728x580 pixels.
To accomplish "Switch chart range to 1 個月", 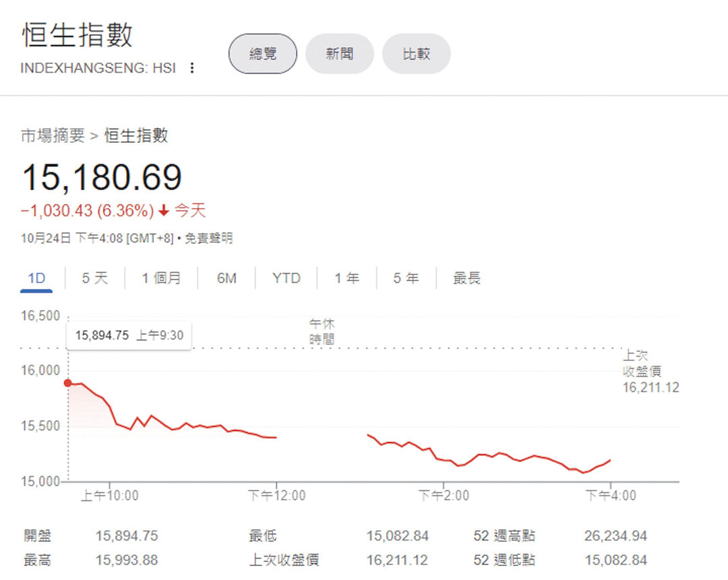I will tap(160, 278).
